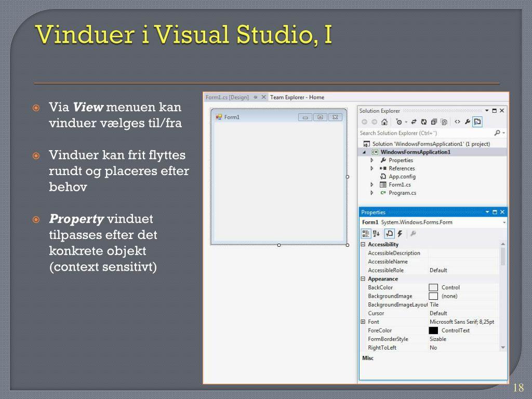Expand the Program.cs tree node

click(x=372, y=193)
